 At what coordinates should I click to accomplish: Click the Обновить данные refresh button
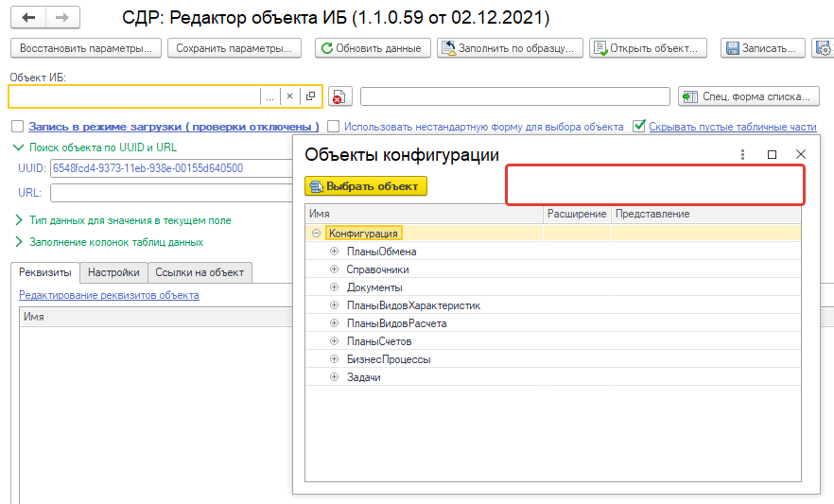(x=373, y=48)
